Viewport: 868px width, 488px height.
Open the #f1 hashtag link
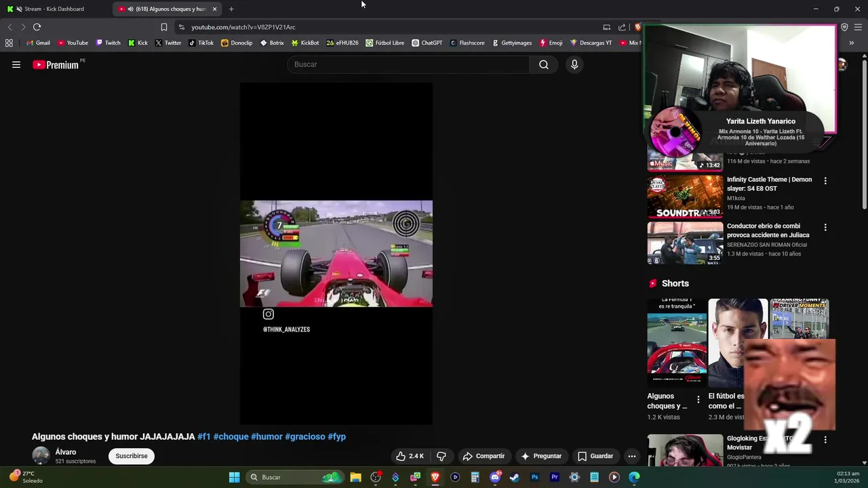pos(203,436)
